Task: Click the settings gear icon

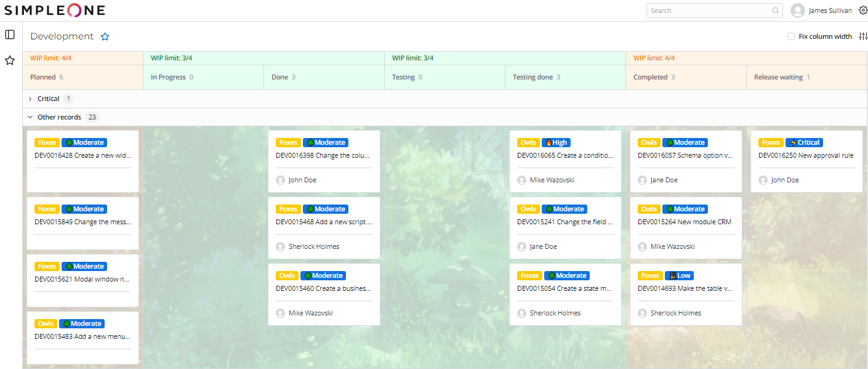Action: (x=862, y=10)
